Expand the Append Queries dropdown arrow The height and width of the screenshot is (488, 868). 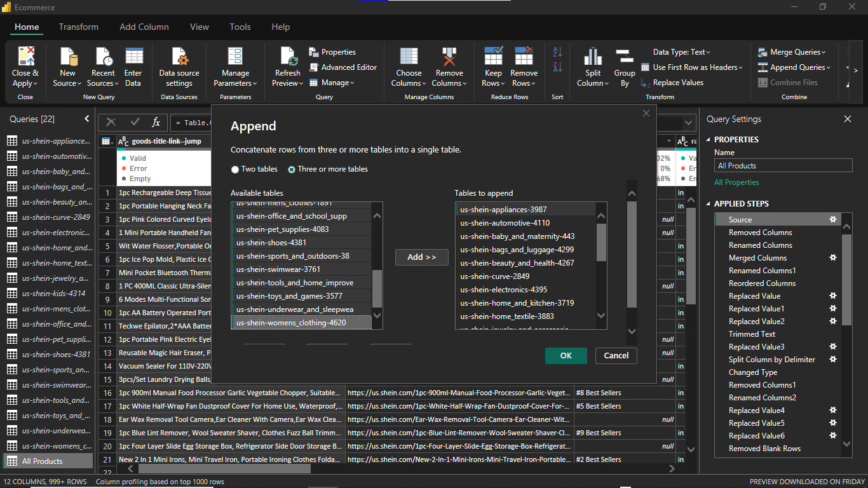click(x=828, y=67)
